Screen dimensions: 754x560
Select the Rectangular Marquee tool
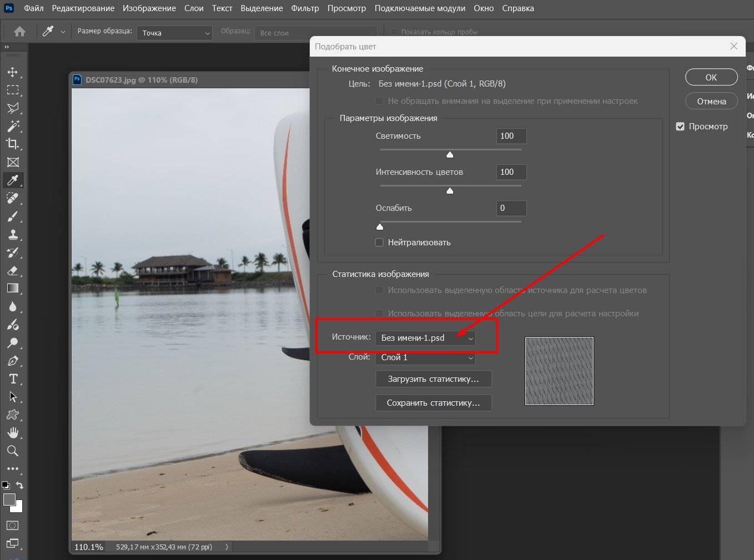13,90
